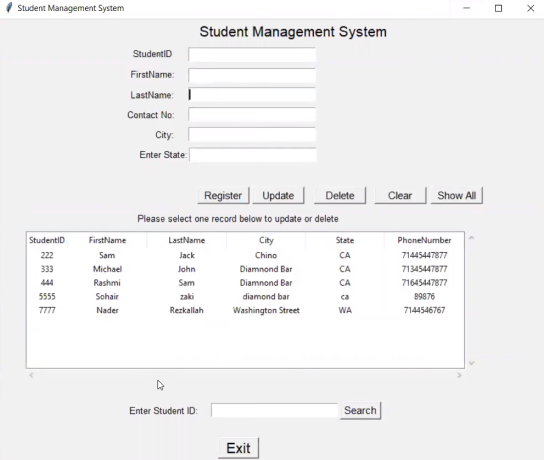
Task: Focus the StudentID input field
Action: pyautogui.click(x=252, y=55)
